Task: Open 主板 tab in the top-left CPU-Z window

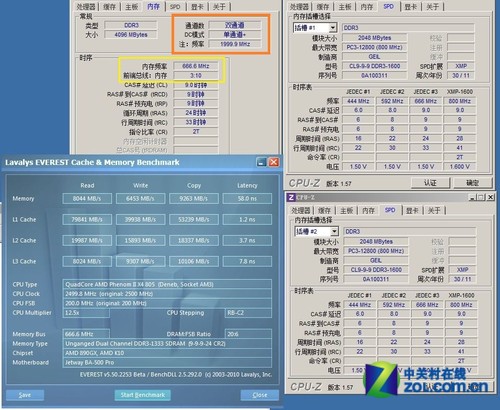Action: pos(131,7)
